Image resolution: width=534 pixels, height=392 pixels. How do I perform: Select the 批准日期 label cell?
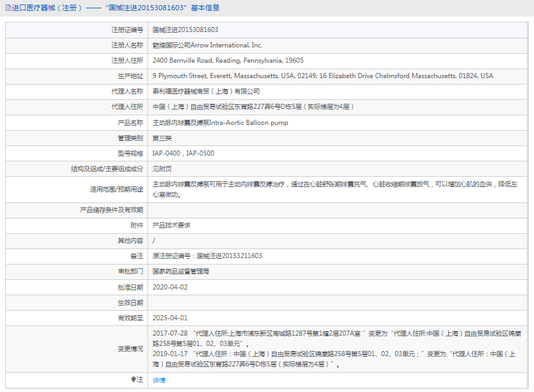coord(77,287)
